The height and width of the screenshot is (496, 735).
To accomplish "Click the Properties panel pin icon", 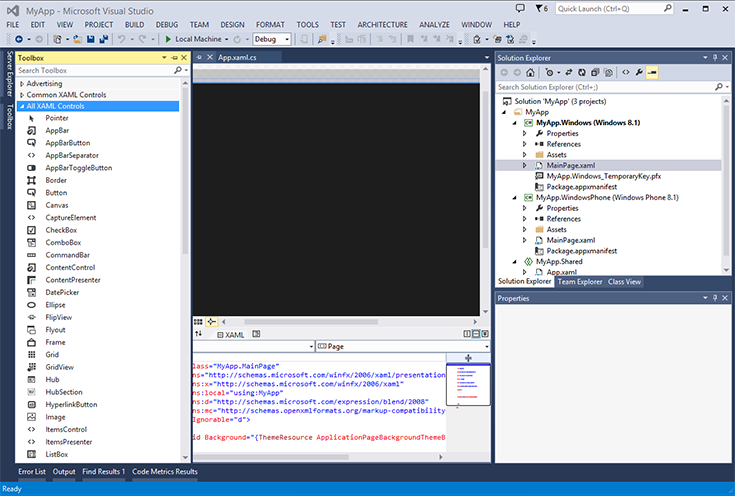I will pyautogui.click(x=715, y=298).
